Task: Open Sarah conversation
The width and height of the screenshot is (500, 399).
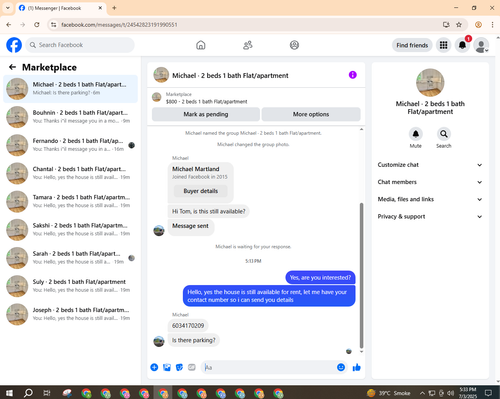Action: [x=70, y=258]
